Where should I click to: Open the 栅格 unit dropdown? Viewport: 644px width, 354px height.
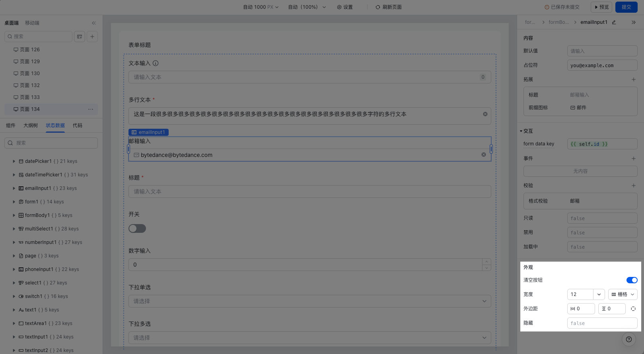623,294
